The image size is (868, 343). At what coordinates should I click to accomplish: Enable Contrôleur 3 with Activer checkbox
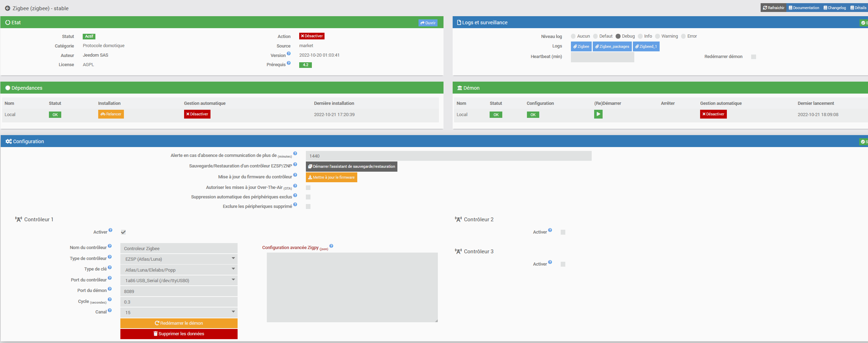(563, 264)
